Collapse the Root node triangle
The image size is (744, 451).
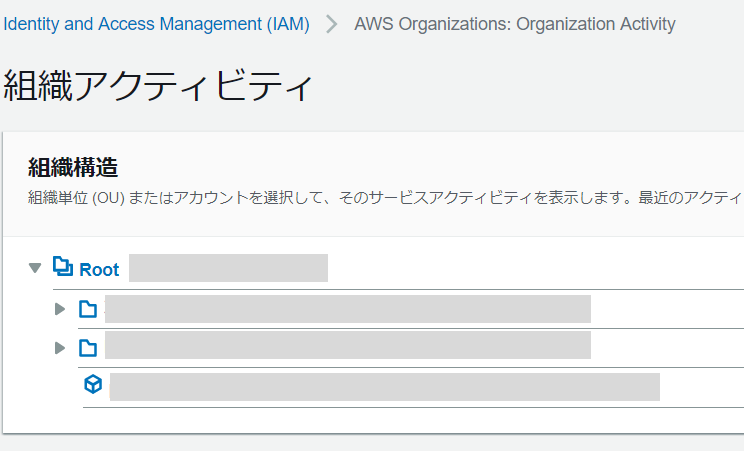click(35, 268)
